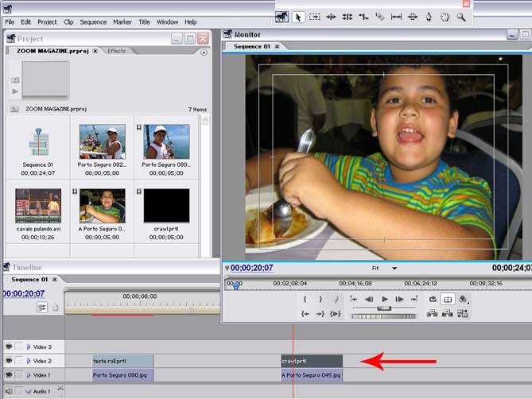Click the Snap icon in Timeline
This screenshot has width=532, height=399.
tap(42, 308)
